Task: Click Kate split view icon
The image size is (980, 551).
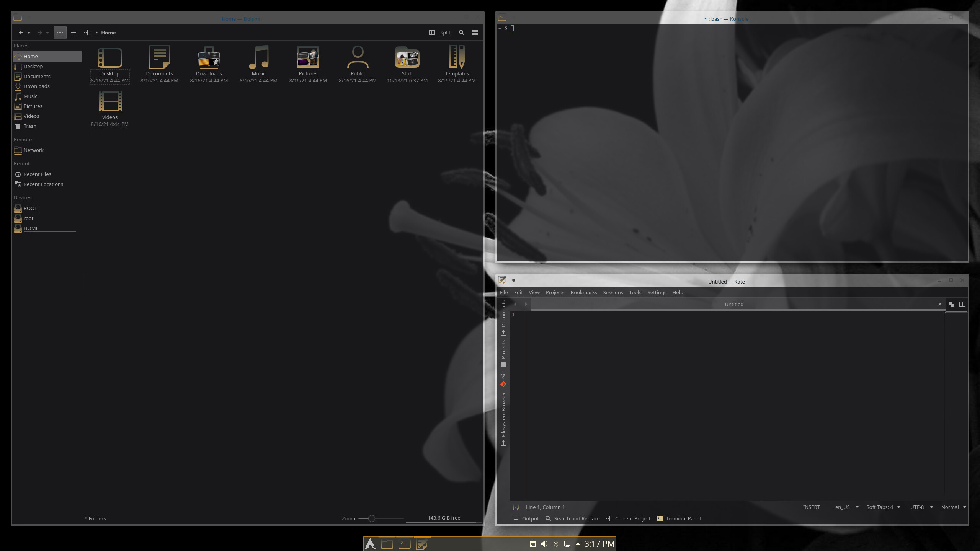Action: point(962,304)
